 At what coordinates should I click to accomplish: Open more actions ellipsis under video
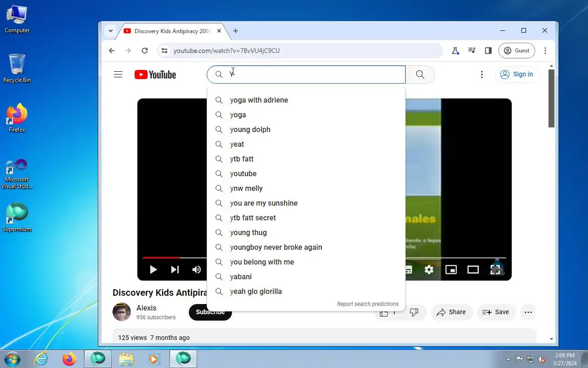pyautogui.click(x=528, y=312)
